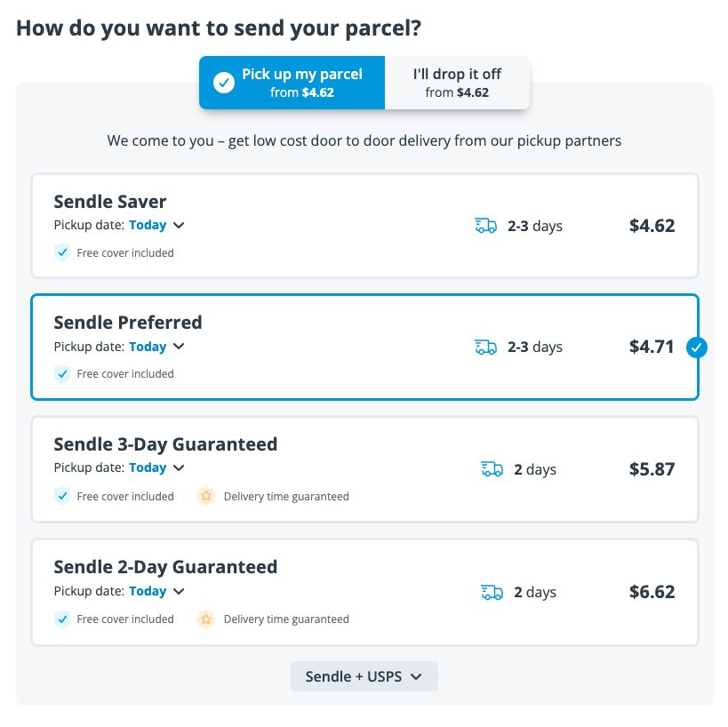Image resolution: width=728 pixels, height=727 pixels.
Task: Click the truck icon in Sendle Preferred row
Action: coord(485,347)
